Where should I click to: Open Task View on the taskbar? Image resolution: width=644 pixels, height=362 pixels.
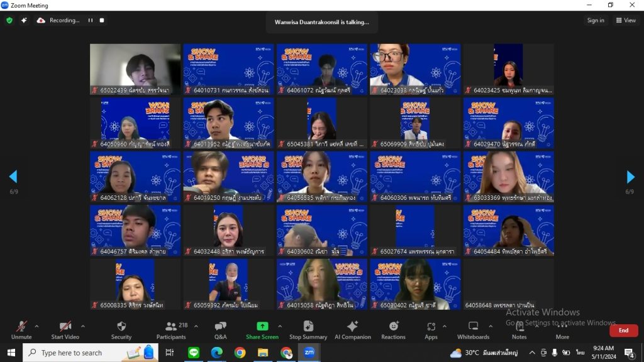[x=170, y=353]
